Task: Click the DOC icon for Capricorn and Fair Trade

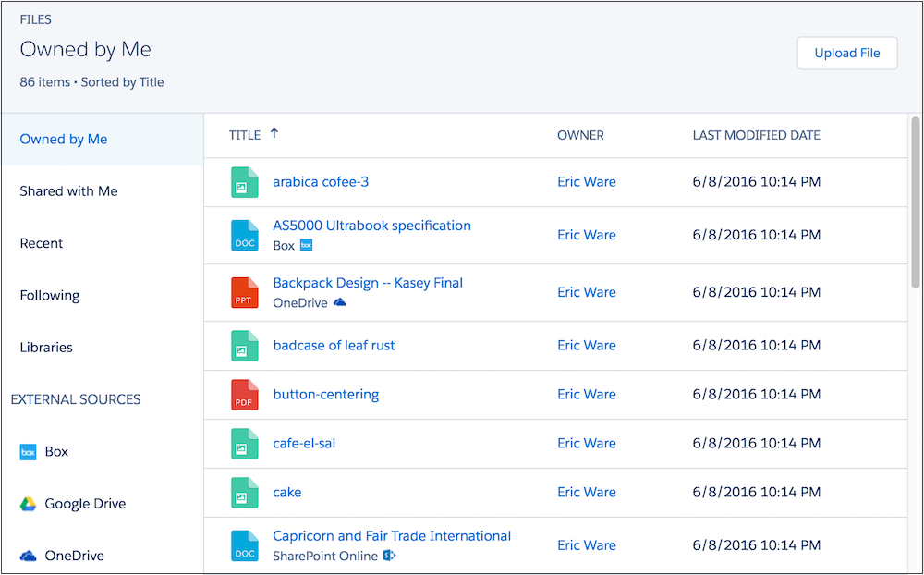Action: 244,545
